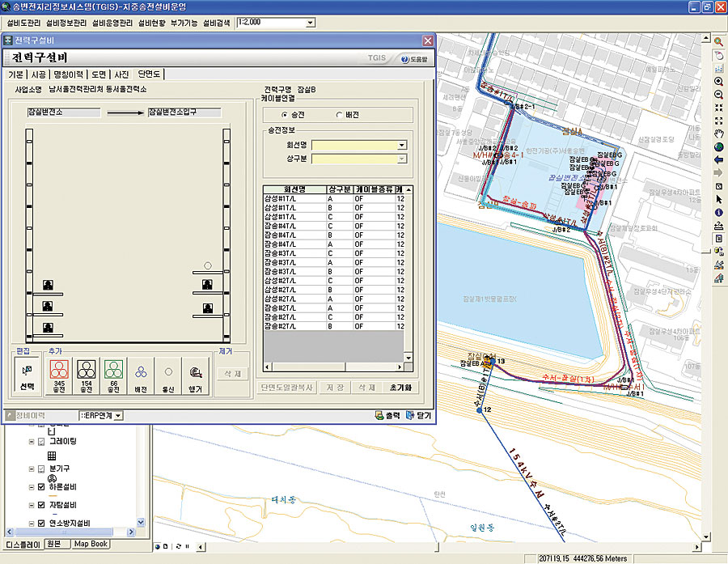This screenshot has width=728, height=564.
Task: Switch to the 시공 tab
Action: click(39, 74)
